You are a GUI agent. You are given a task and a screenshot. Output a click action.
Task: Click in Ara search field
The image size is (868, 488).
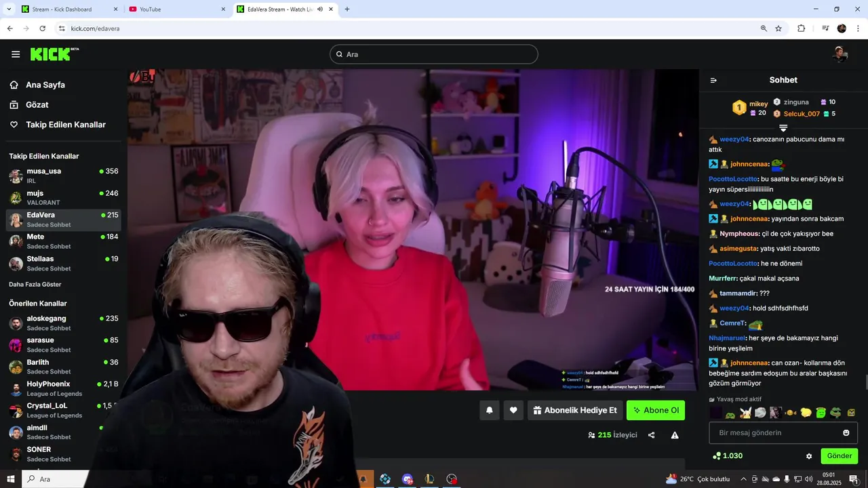pyautogui.click(x=434, y=54)
